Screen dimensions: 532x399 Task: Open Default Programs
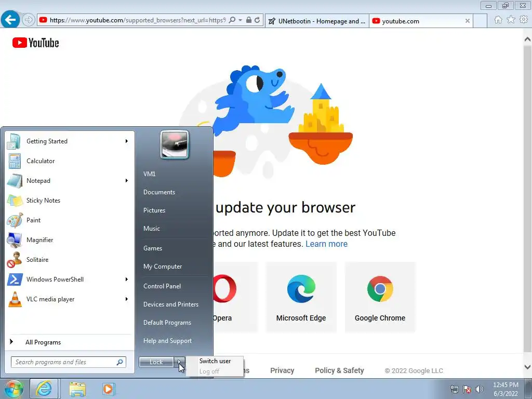click(x=167, y=322)
